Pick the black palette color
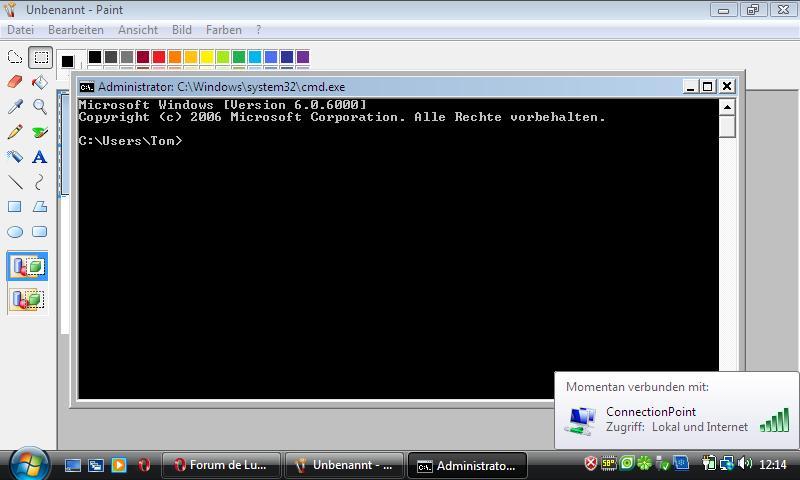Image resolution: width=800 pixels, height=480 pixels. pyautogui.click(x=95, y=57)
